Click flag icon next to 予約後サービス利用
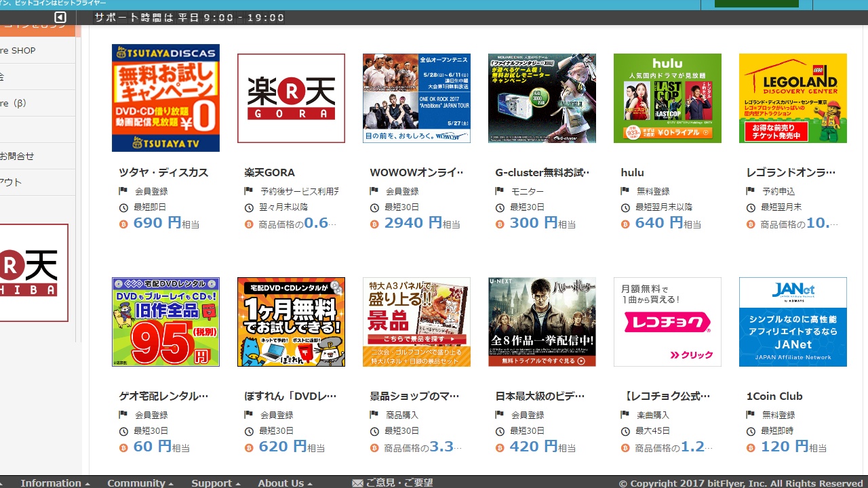Image resolution: width=868 pixels, height=488 pixels. (x=249, y=191)
